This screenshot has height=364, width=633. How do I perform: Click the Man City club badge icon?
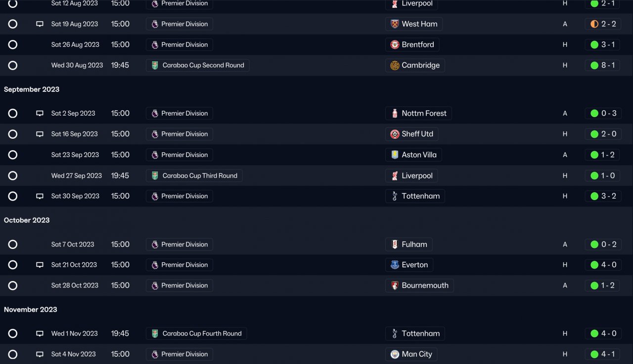tap(395, 355)
